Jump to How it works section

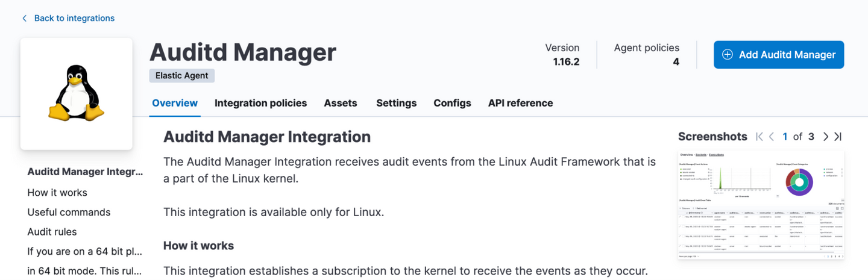pyautogui.click(x=57, y=193)
